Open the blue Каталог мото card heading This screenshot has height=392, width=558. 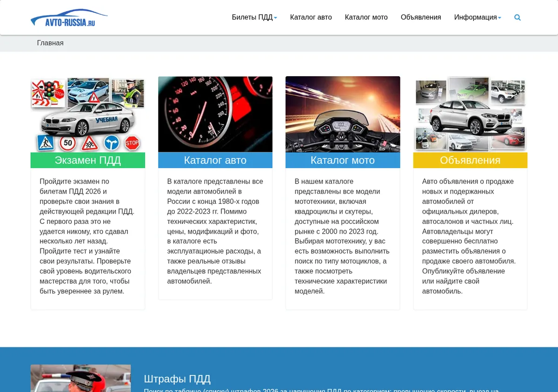click(343, 160)
